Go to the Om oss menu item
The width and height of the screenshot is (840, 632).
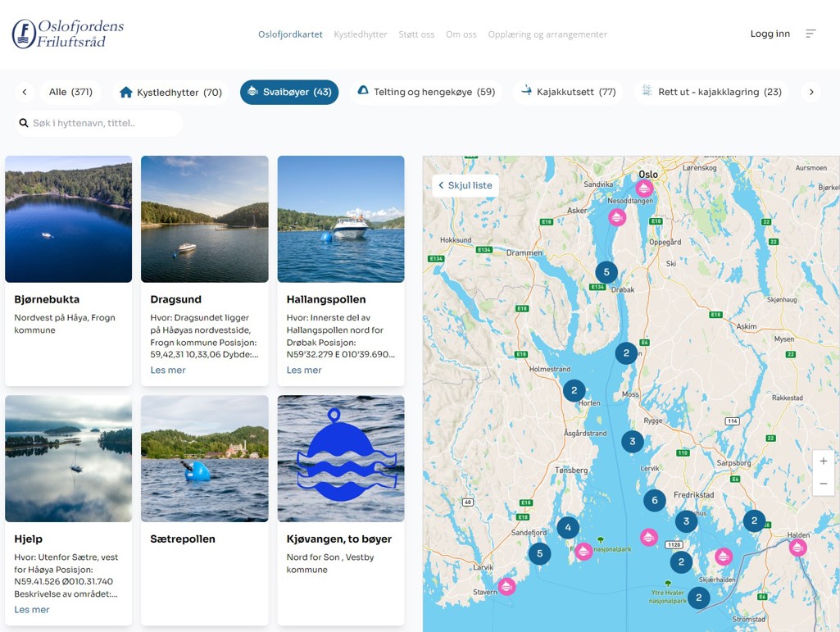(x=461, y=34)
